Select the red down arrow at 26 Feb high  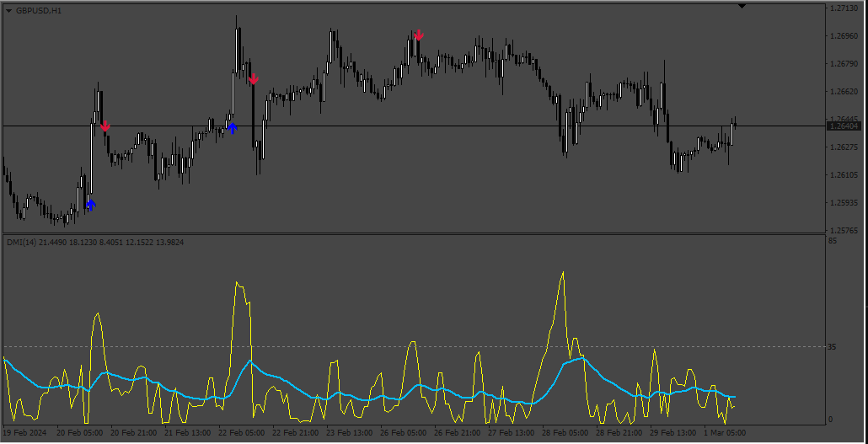click(419, 35)
